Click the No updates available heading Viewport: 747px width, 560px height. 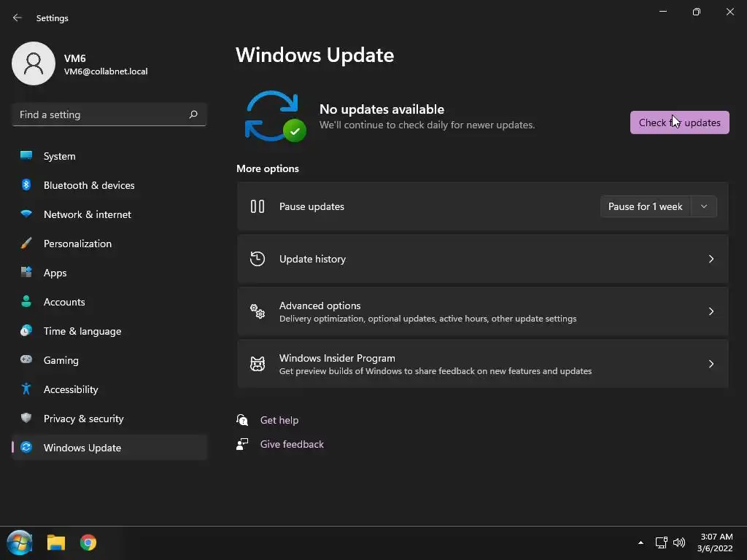(x=382, y=109)
